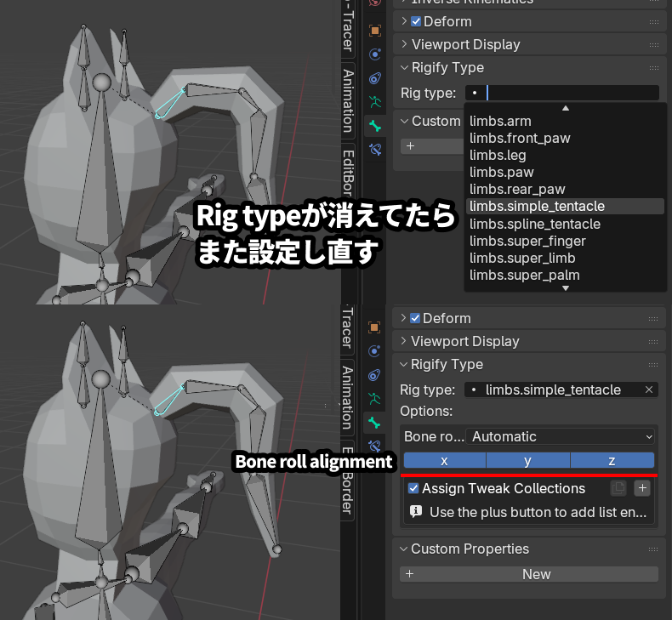Click the plus icon on the New button
The width and height of the screenshot is (672, 620).
(410, 574)
